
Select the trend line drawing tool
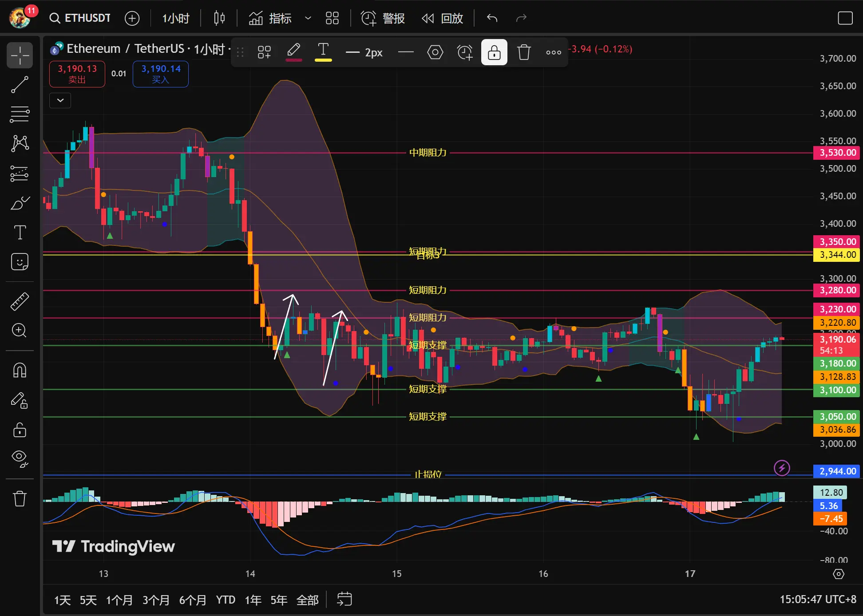click(x=20, y=84)
